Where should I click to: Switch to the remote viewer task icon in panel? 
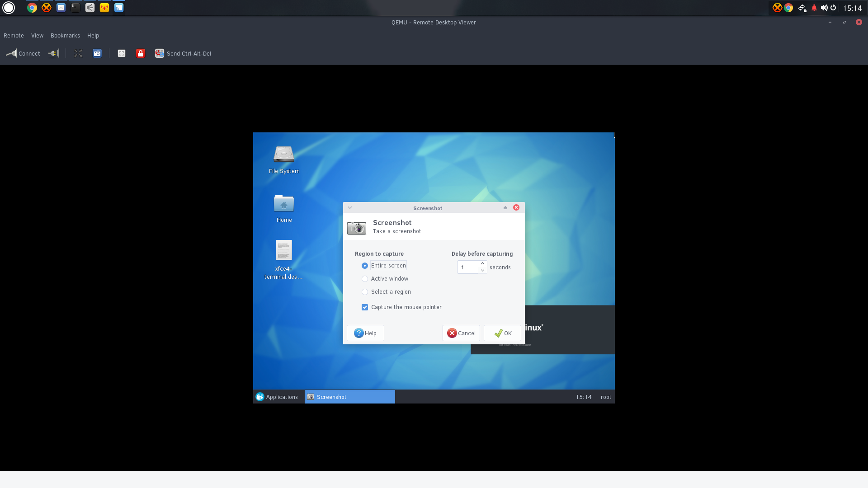tap(119, 8)
